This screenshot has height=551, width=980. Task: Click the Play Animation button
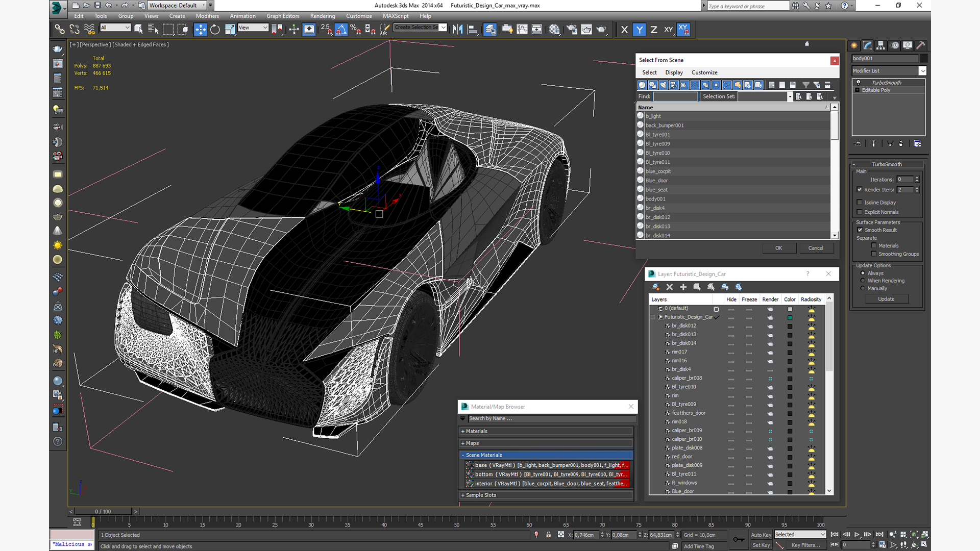(857, 534)
